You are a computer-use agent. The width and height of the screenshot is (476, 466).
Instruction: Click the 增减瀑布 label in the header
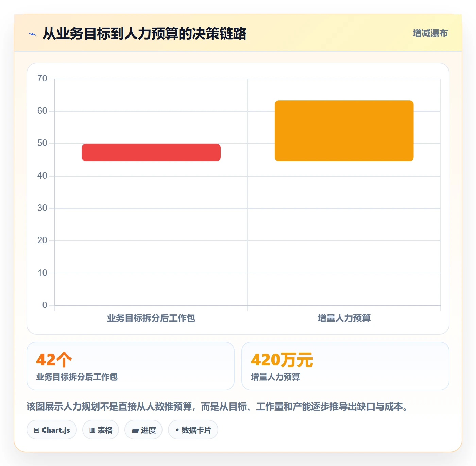point(430,33)
